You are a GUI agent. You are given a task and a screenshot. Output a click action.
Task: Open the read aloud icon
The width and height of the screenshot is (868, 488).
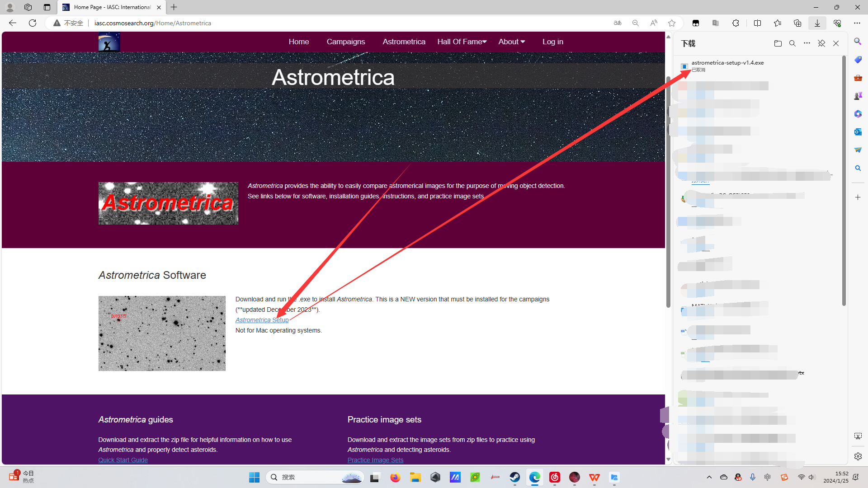click(654, 23)
